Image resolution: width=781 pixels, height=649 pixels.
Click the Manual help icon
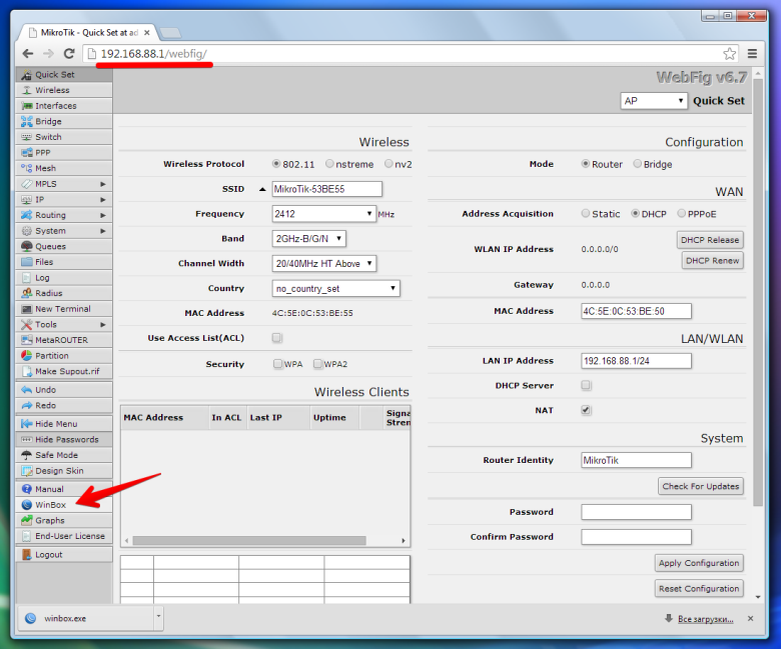coord(27,489)
